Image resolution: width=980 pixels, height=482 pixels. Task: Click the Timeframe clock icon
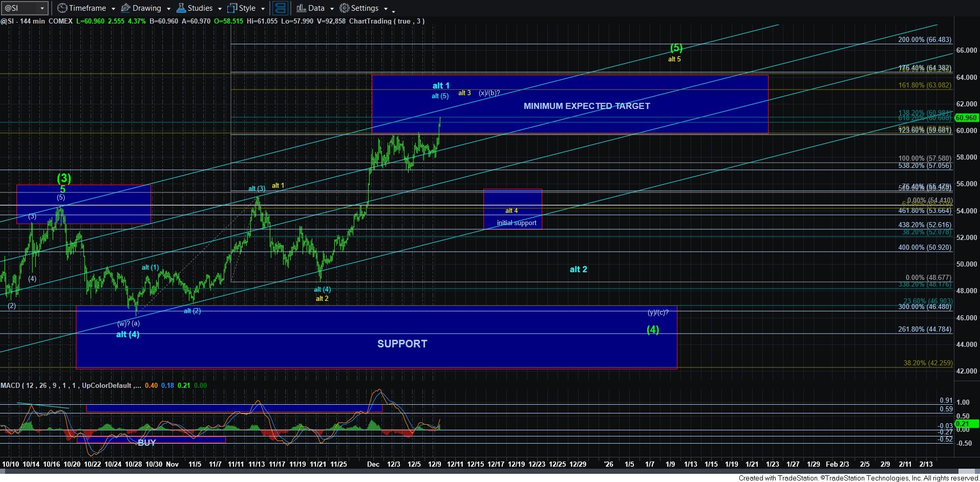tap(62, 8)
